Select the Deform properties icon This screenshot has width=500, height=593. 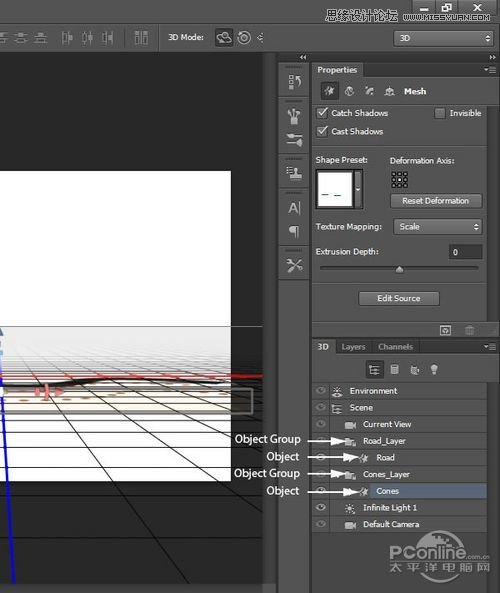[x=349, y=91]
